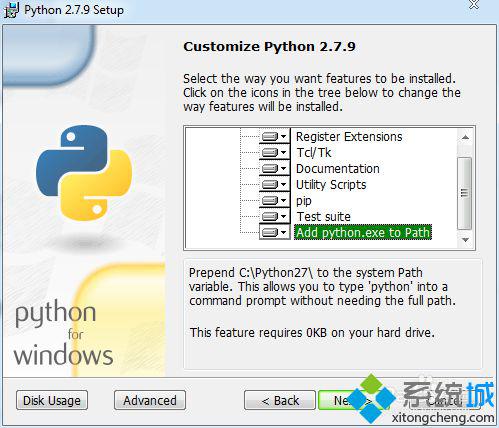Open the Advanced options button
The width and height of the screenshot is (499, 428).
[x=150, y=400]
